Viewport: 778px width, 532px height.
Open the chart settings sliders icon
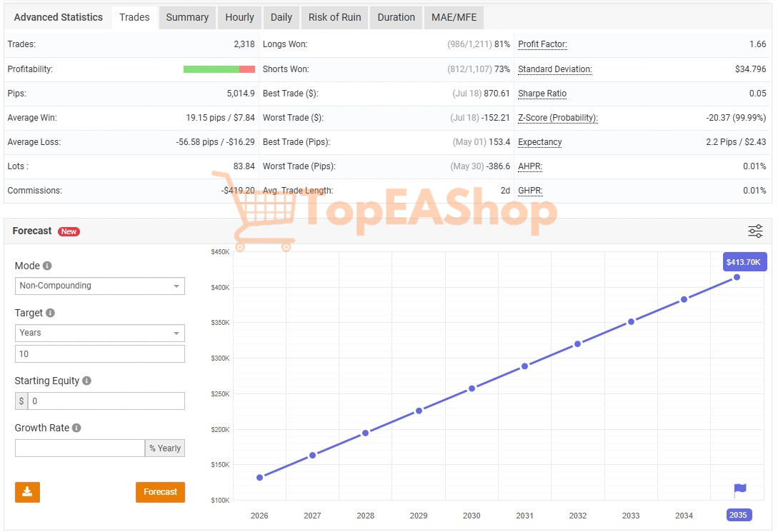(755, 231)
